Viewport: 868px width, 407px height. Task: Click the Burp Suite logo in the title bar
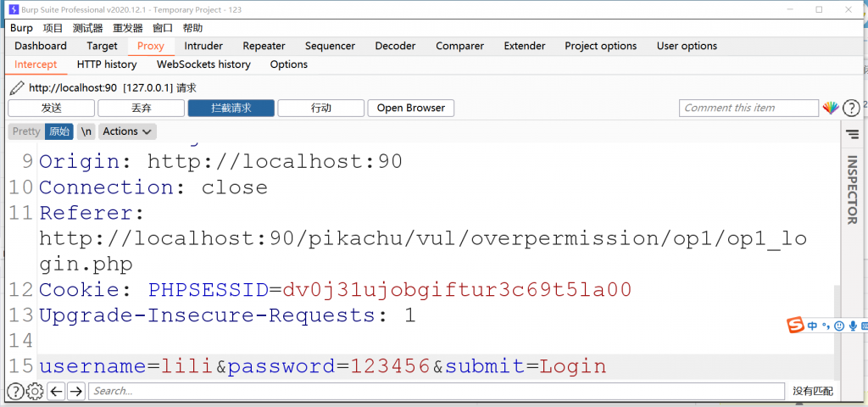click(13, 9)
